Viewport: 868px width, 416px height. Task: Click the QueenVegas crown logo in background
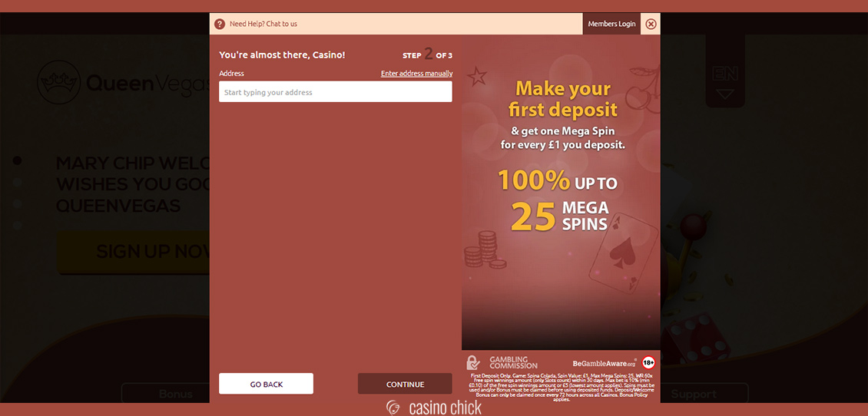click(x=58, y=82)
